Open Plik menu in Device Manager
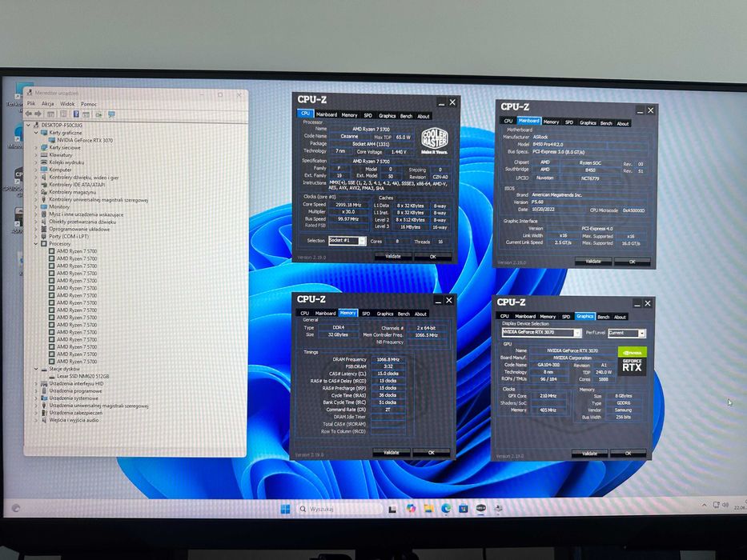This screenshot has height=560, width=747. point(31,103)
